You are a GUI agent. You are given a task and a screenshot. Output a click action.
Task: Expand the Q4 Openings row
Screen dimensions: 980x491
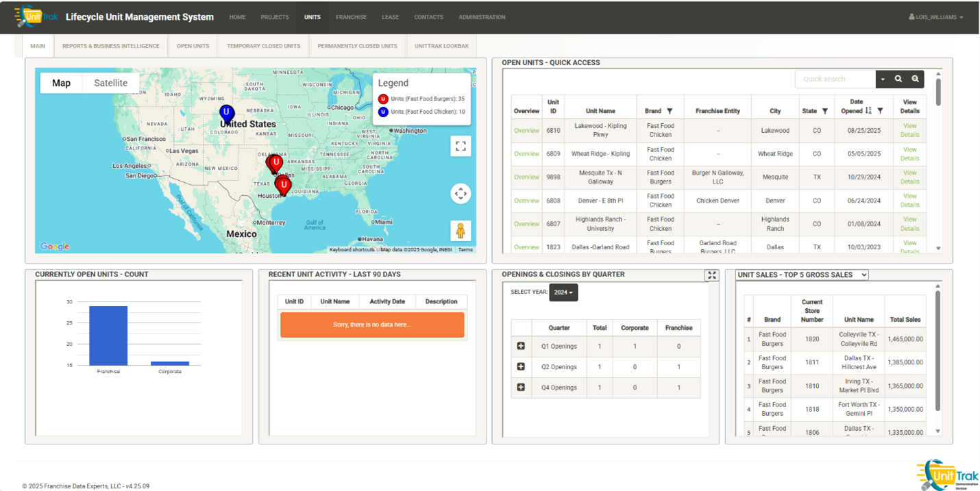[521, 388]
